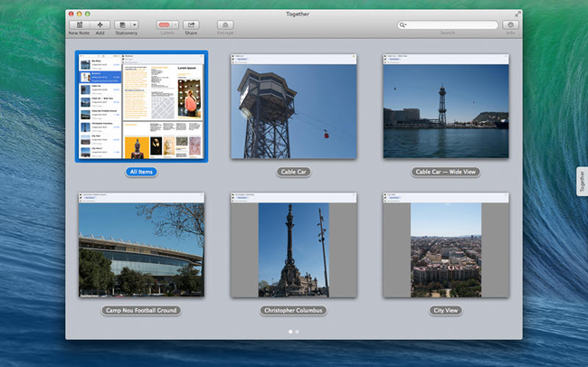This screenshot has height=367, width=588.
Task: Click the New Note toolbar icon
Action: 79,24
